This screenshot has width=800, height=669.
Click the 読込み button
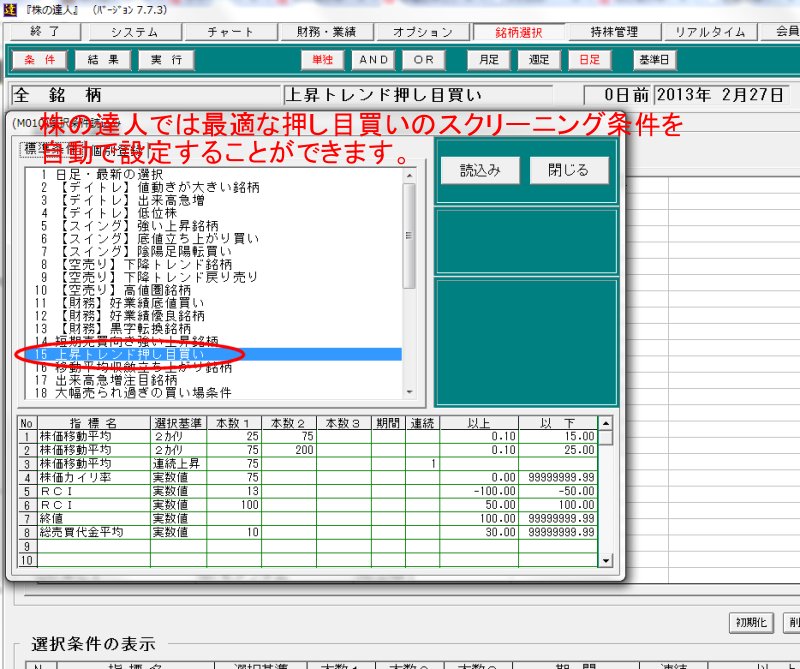click(x=480, y=170)
